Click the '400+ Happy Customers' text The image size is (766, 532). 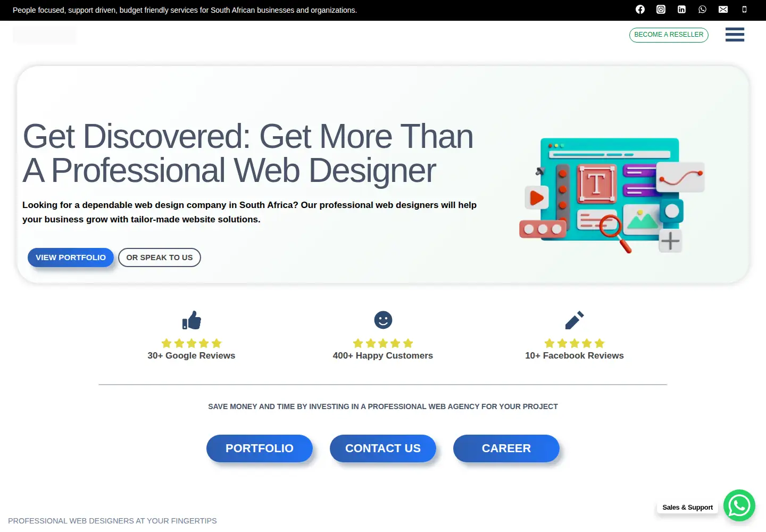click(x=383, y=356)
